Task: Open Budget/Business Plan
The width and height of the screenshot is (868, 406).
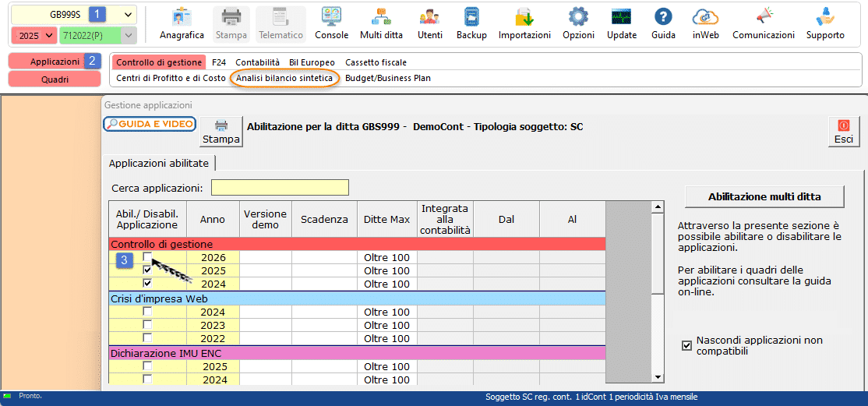Action: 388,78
